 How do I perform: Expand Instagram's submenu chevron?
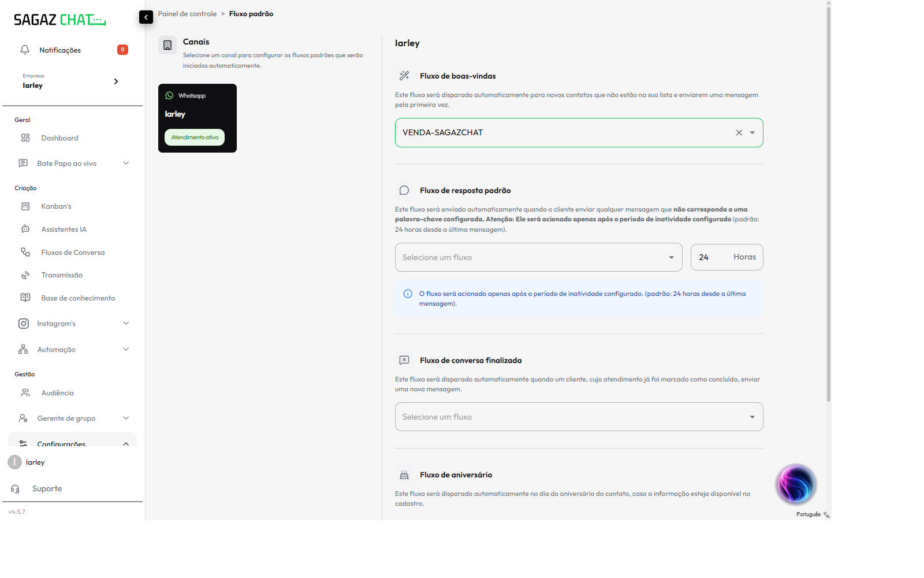point(126,323)
